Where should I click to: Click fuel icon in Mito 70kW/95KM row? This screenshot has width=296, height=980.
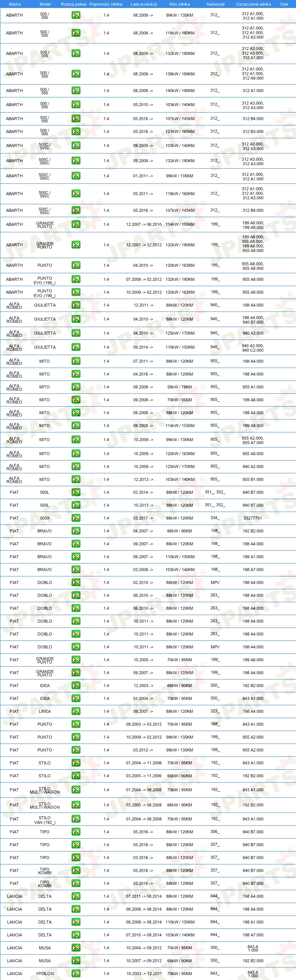(x=76, y=400)
